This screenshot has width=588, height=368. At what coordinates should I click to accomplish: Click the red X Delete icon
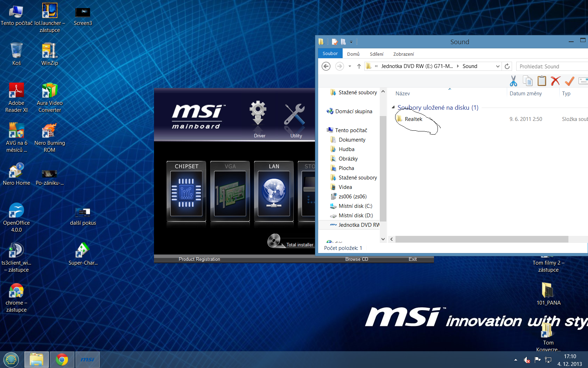tap(555, 81)
